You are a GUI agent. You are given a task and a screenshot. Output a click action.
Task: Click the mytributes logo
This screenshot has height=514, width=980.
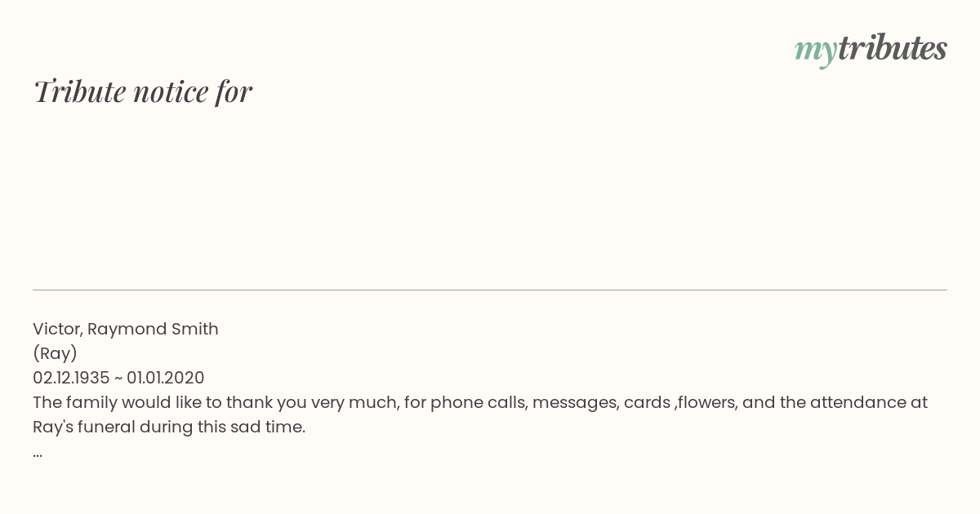(870, 49)
